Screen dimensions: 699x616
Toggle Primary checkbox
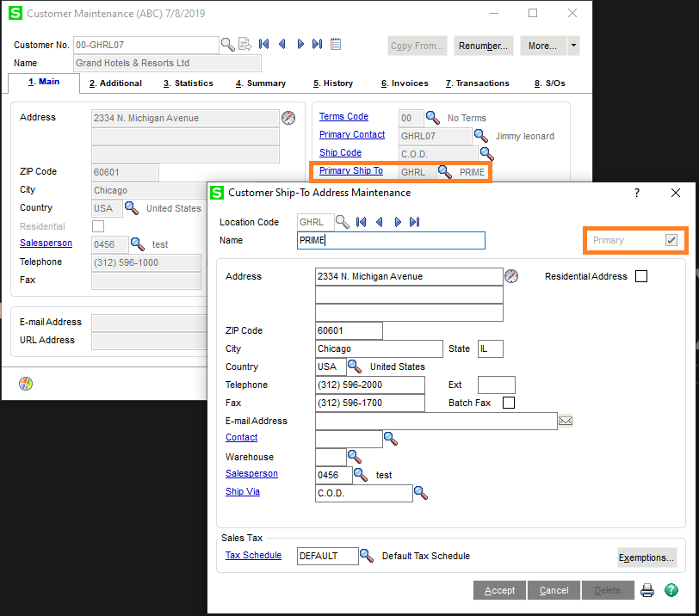pyautogui.click(x=671, y=240)
